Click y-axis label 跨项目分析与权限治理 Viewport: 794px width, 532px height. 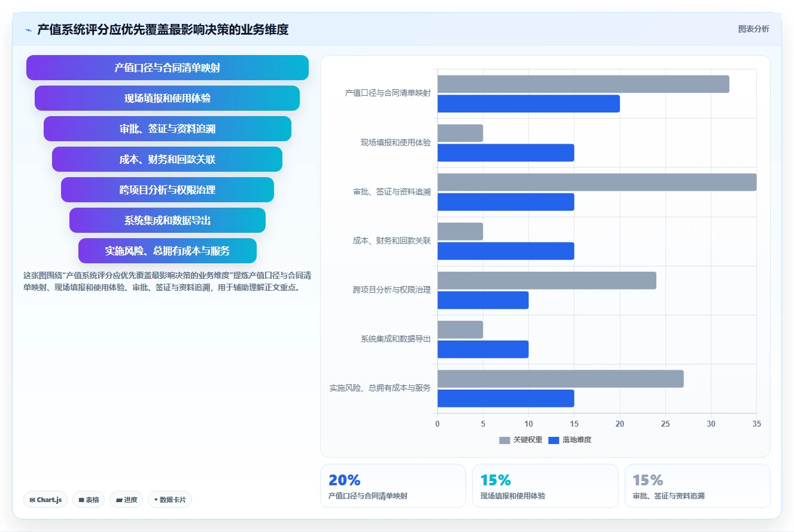pyautogui.click(x=392, y=290)
